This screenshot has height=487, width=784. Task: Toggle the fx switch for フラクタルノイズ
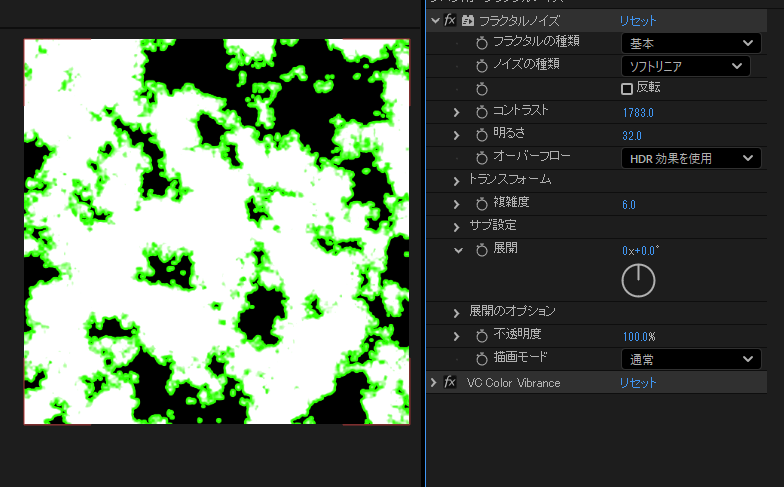pos(450,20)
